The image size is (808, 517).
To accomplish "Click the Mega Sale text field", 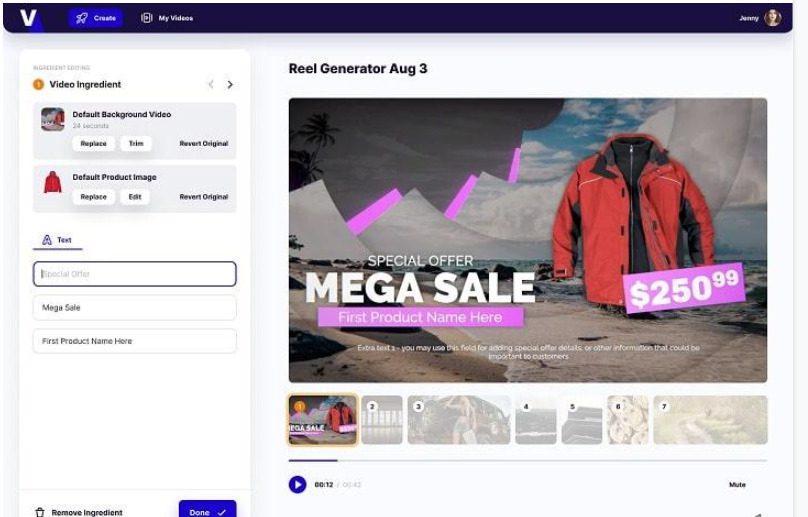I will pyautogui.click(x=135, y=308).
